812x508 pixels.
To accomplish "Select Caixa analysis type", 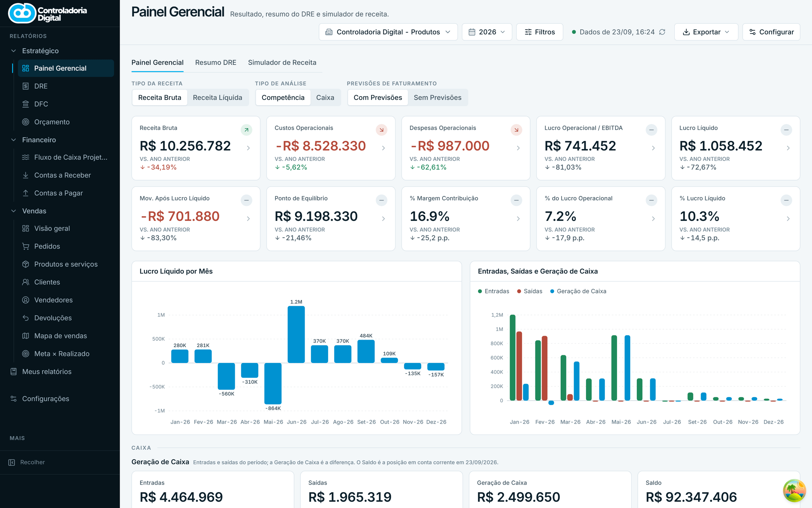I will (x=325, y=98).
